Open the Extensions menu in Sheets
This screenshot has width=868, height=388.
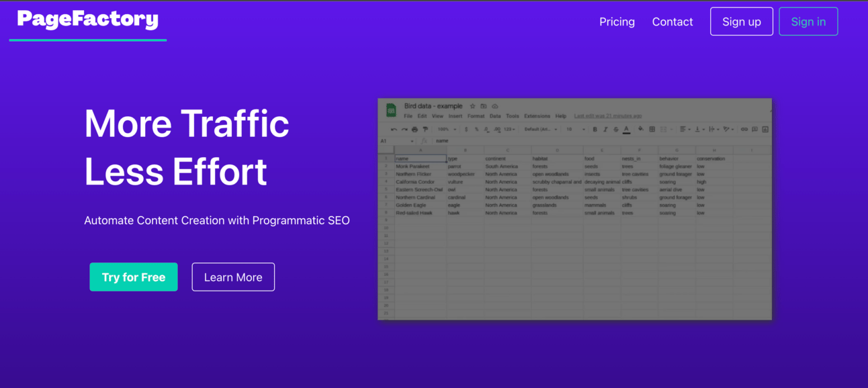(537, 116)
